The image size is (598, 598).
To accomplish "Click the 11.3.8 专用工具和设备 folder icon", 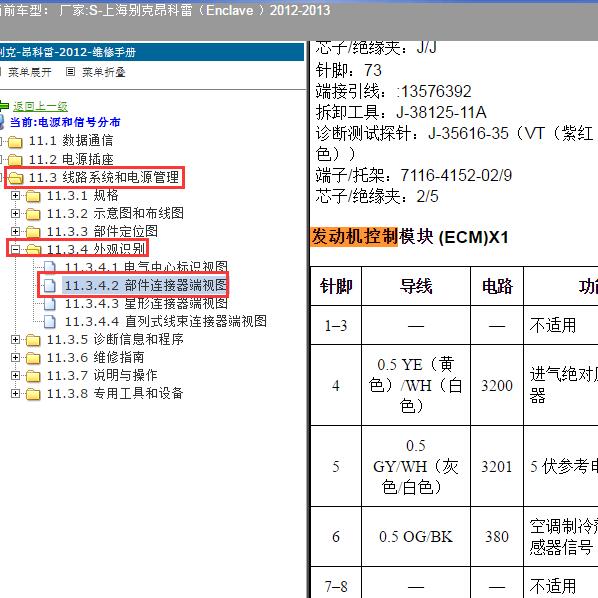I will click(33, 394).
